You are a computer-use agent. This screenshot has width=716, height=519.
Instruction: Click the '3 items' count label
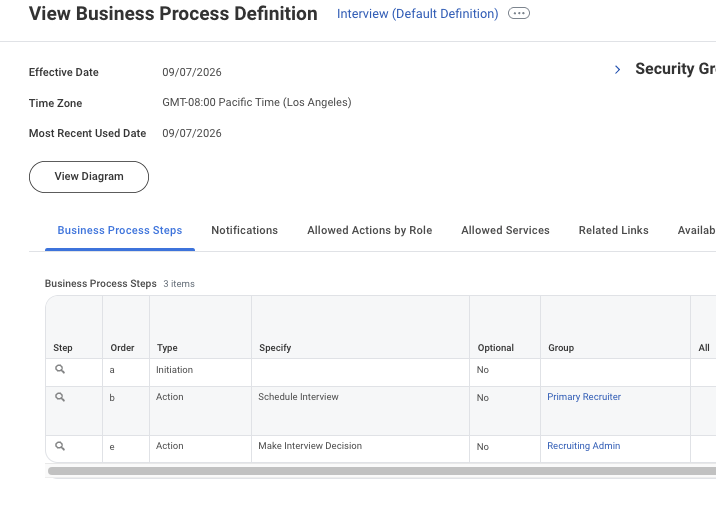click(x=179, y=283)
